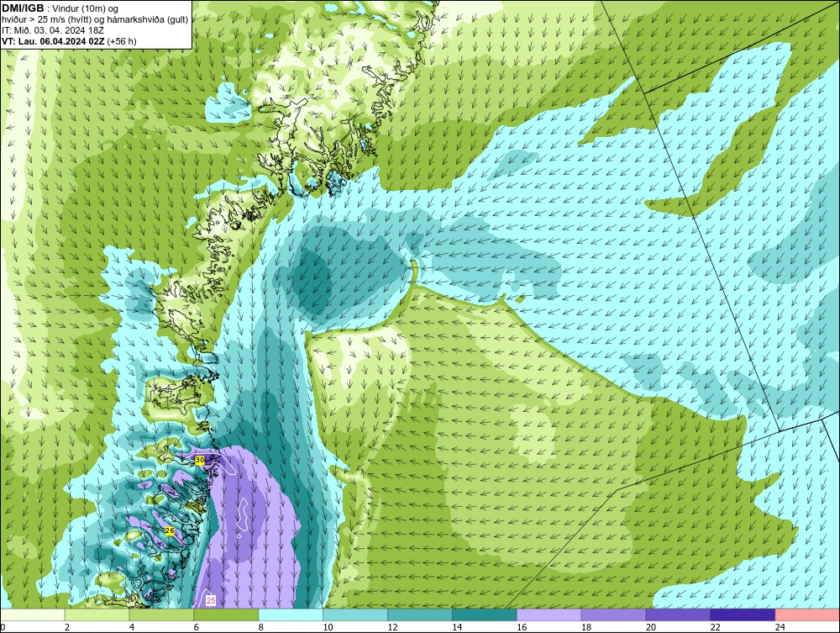Select the 4-6 m/s green legend swatch
This screenshot has width=840, height=633.
coord(161,615)
